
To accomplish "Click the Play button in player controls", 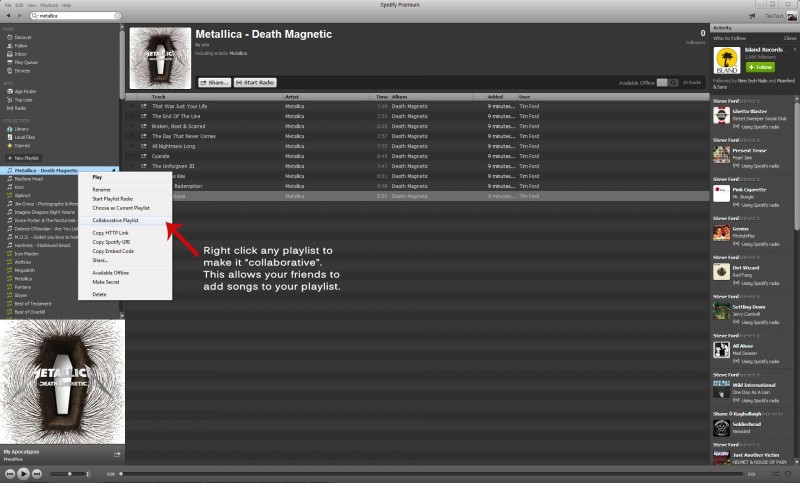I will [x=23, y=473].
